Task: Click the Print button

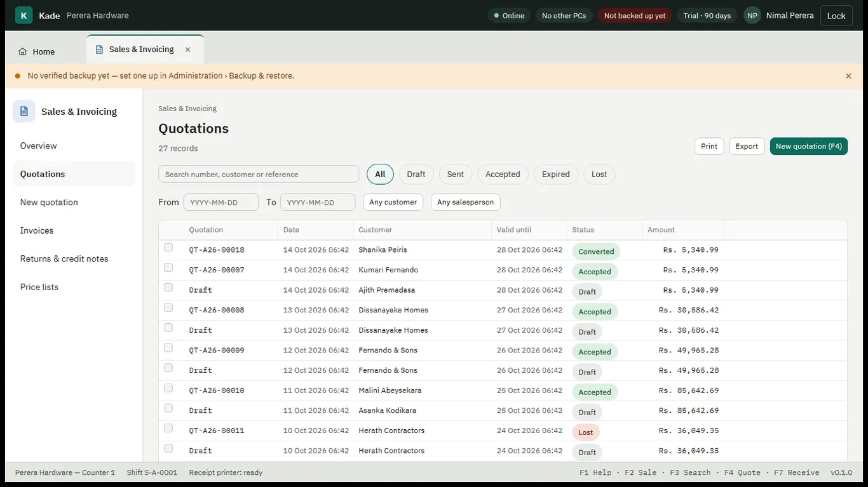Action: tap(709, 146)
